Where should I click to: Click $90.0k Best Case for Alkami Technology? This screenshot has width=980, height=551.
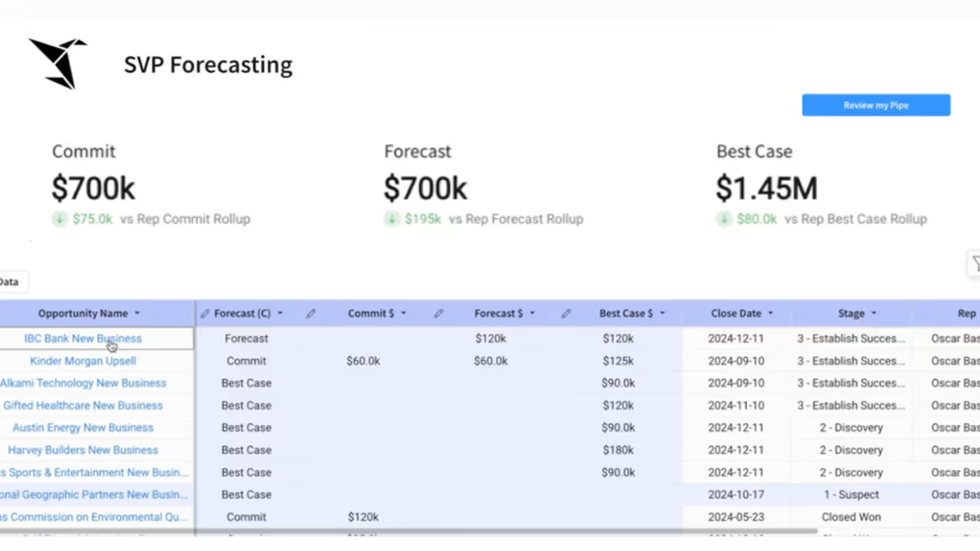point(618,383)
